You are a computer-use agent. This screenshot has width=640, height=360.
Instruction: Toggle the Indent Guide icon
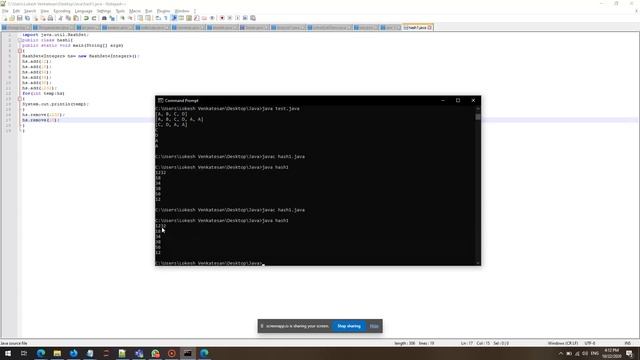point(174,18)
